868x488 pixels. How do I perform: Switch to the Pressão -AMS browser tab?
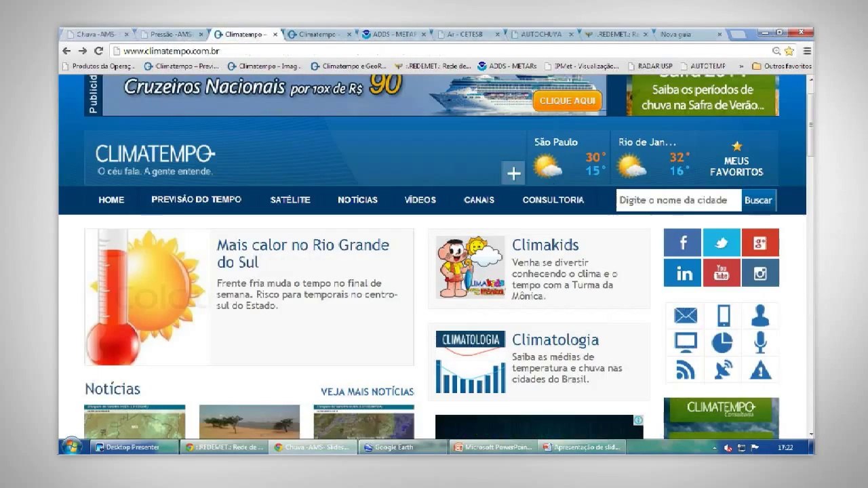coord(172,34)
